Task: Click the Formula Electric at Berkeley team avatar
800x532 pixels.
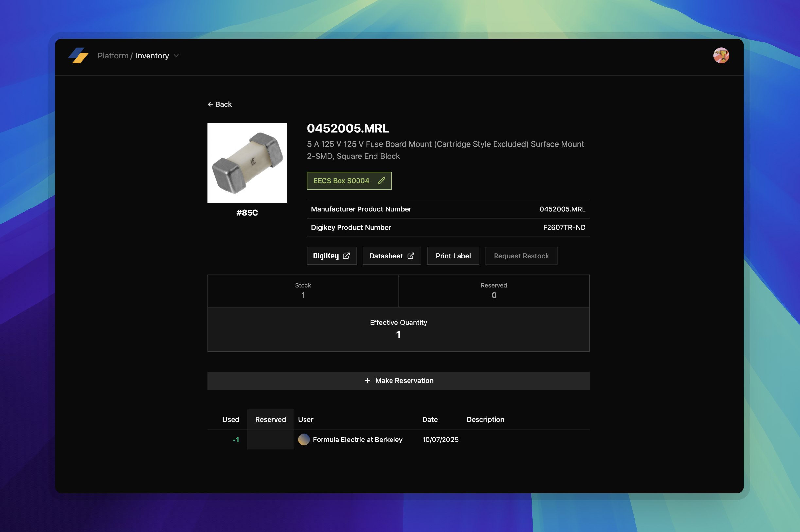Action: pyautogui.click(x=304, y=440)
